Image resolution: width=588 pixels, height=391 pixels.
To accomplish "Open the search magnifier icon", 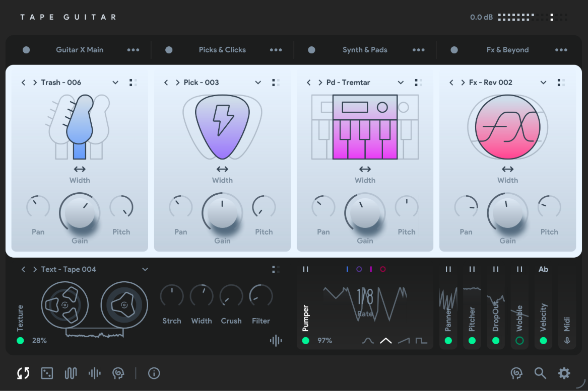I will coord(540,373).
